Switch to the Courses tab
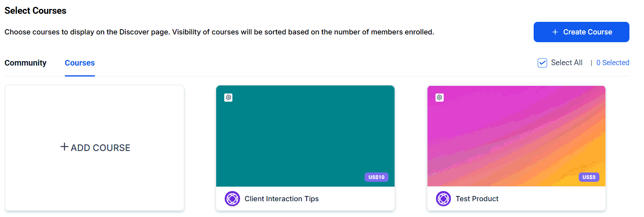Screen dimensions: 644x217 tap(80, 63)
